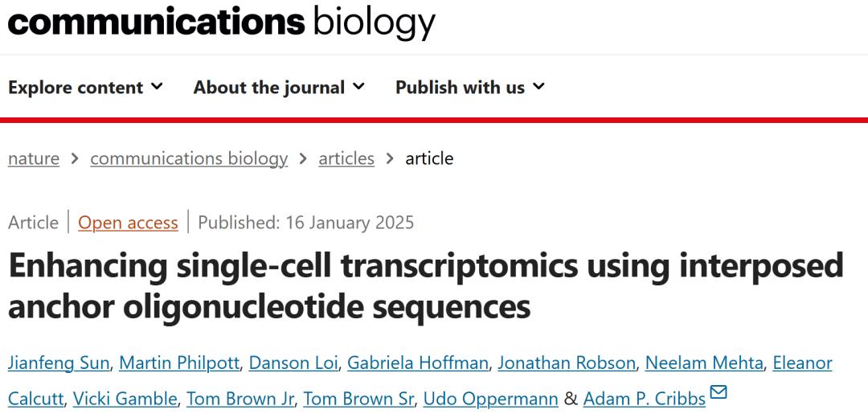Click the Open access link
This screenshot has height=418, width=868.
click(x=128, y=223)
